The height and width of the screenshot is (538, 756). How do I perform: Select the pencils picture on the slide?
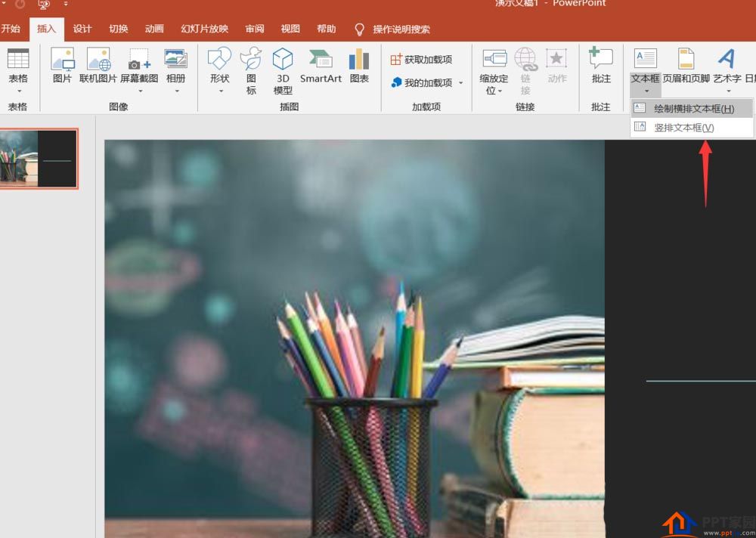[355, 339]
